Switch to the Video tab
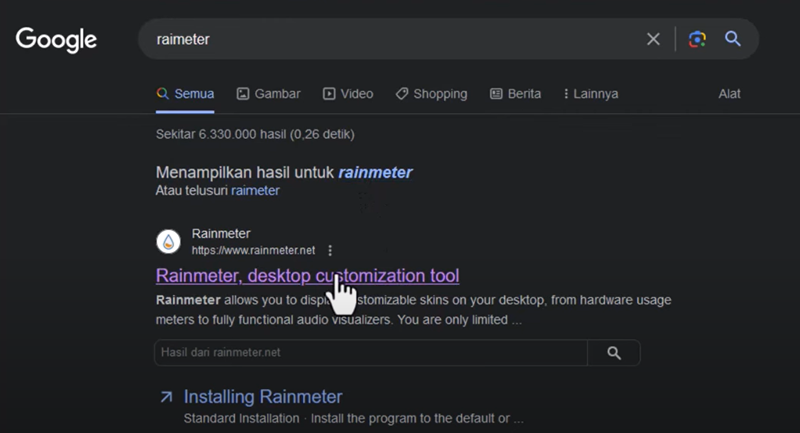The image size is (800, 433). tap(348, 94)
